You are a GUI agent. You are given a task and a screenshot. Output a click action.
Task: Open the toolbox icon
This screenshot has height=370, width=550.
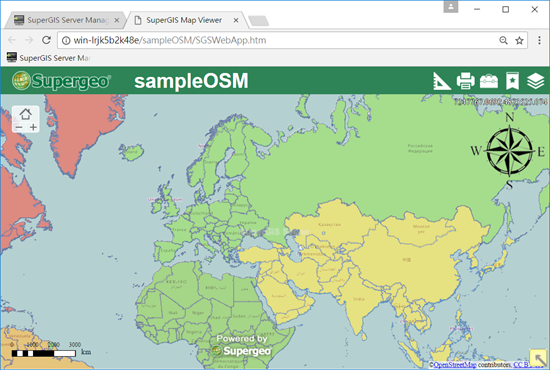pyautogui.click(x=489, y=81)
